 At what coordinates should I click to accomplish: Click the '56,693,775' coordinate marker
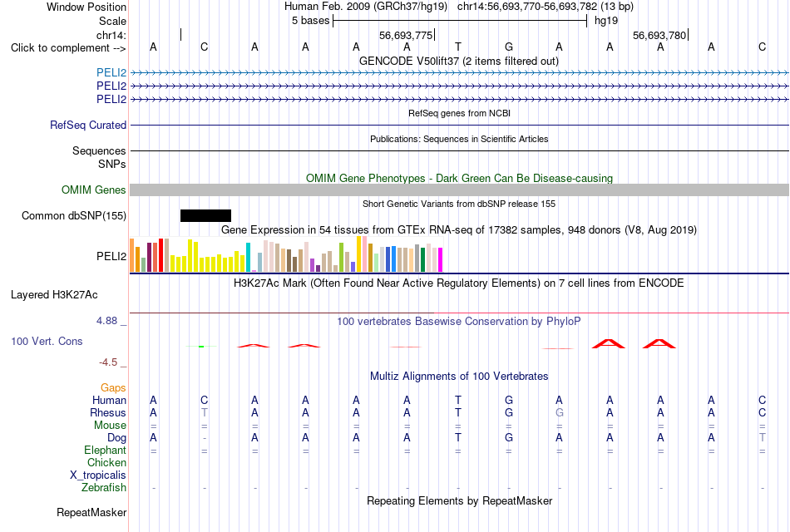(406, 35)
